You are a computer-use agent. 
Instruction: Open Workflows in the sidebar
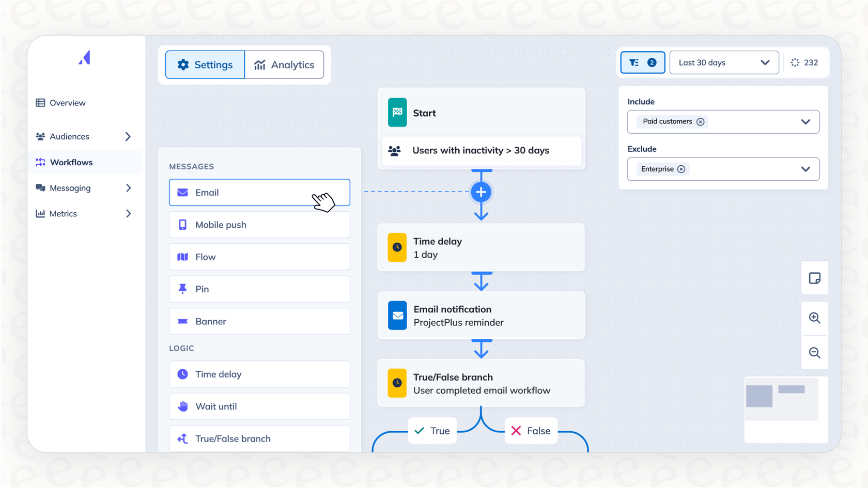(71, 162)
